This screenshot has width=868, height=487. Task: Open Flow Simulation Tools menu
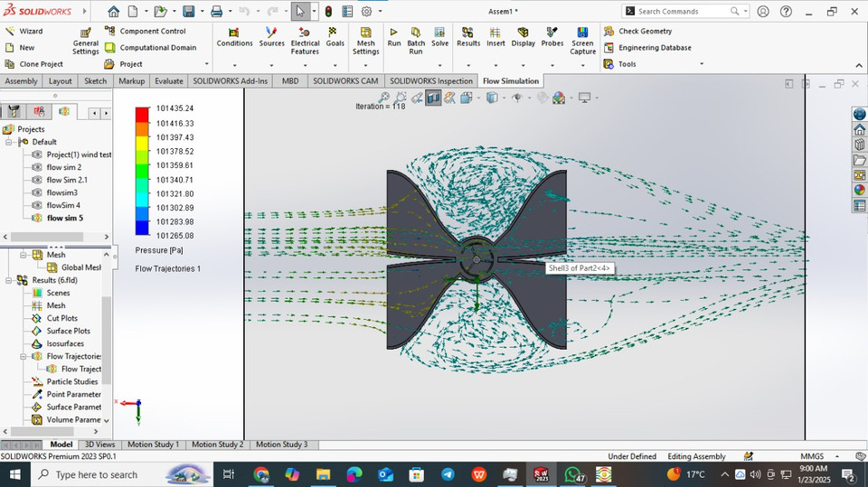click(x=620, y=64)
